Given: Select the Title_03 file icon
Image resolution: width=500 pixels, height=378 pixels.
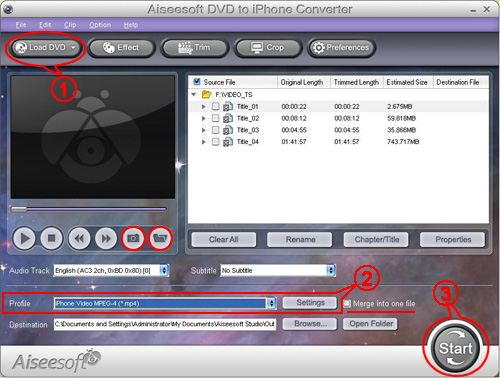Looking at the screenshot, I should [x=228, y=130].
